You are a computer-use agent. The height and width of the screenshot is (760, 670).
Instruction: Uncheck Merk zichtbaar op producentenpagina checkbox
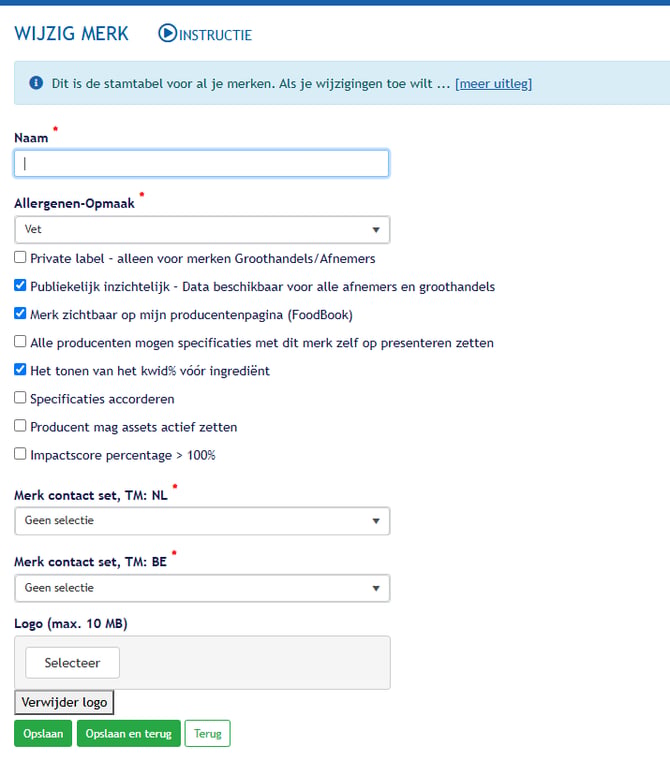(x=20, y=313)
